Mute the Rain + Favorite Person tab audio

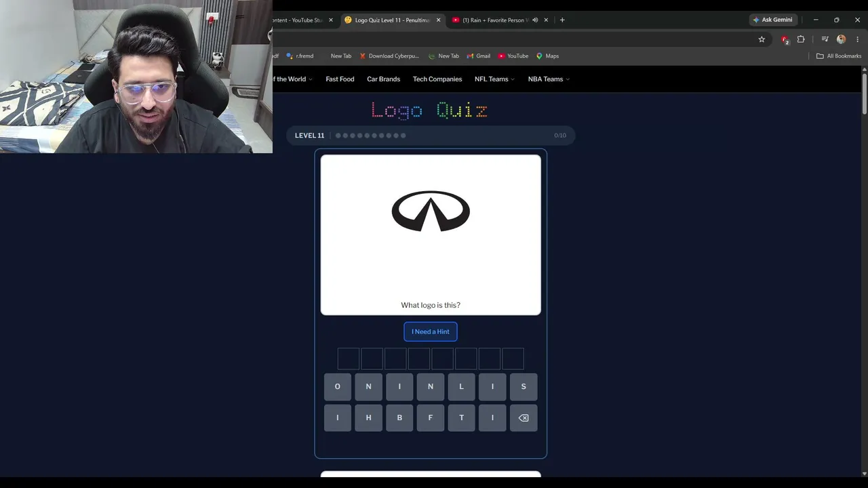click(535, 20)
